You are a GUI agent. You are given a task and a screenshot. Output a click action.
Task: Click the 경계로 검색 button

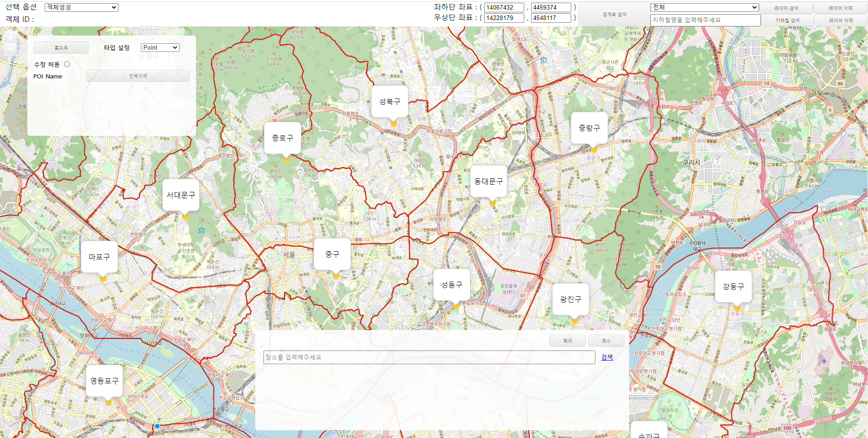pyautogui.click(x=614, y=14)
